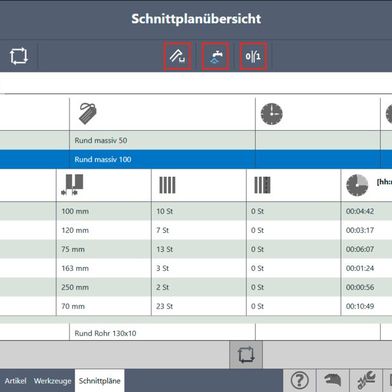392x392 pixels.
Task: Click the 250 mm length cell
Action: pyautogui.click(x=104, y=287)
